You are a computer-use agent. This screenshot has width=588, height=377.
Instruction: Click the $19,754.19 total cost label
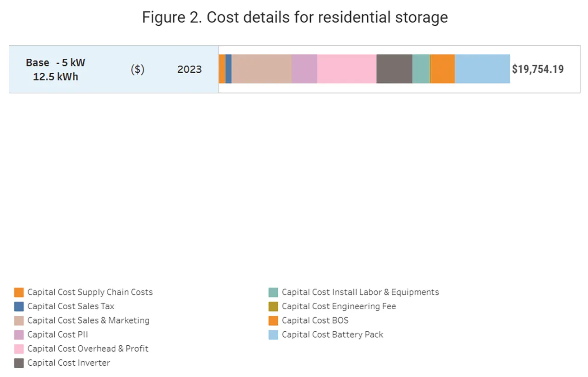pos(538,69)
